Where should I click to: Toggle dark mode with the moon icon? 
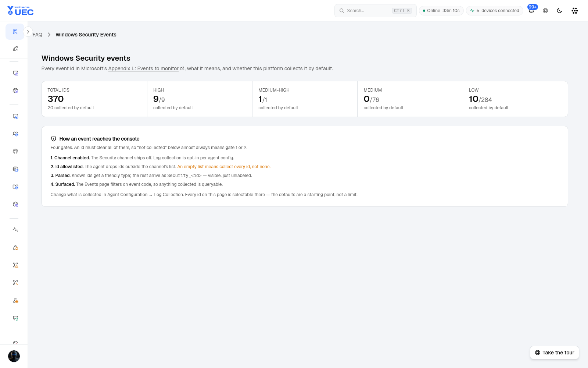coord(559,11)
